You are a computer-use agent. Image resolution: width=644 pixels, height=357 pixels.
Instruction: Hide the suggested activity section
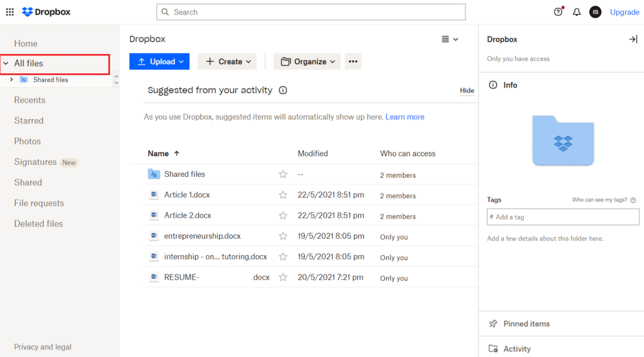click(467, 91)
